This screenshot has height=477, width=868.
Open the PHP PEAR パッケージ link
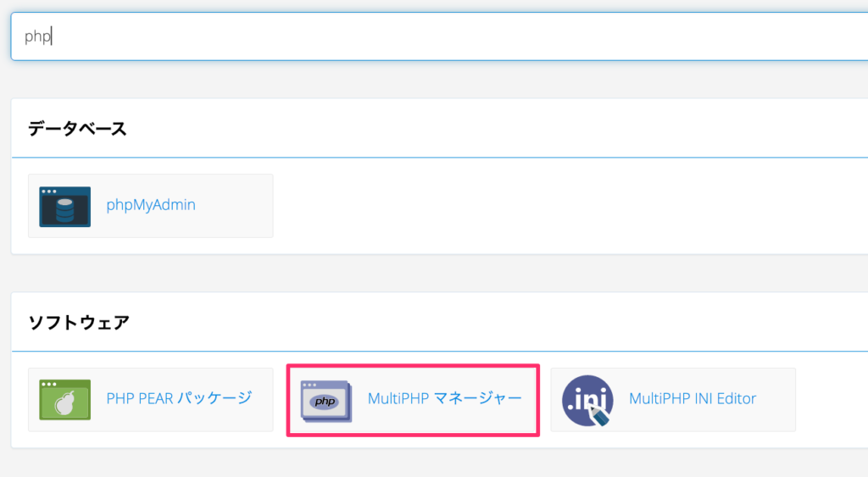tap(180, 398)
